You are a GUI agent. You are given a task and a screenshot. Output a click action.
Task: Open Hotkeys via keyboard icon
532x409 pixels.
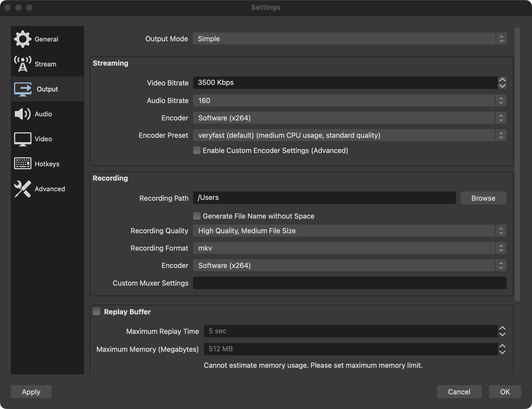[23, 164]
